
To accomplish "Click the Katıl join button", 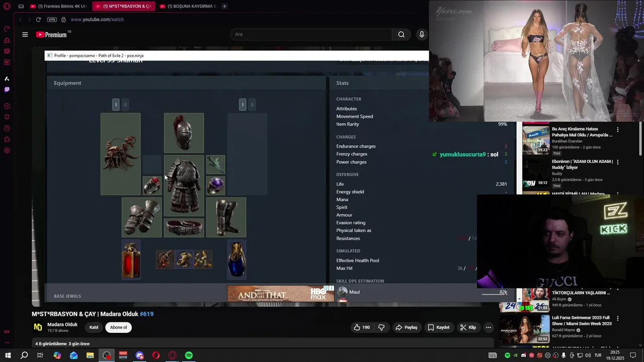I will point(94,327).
